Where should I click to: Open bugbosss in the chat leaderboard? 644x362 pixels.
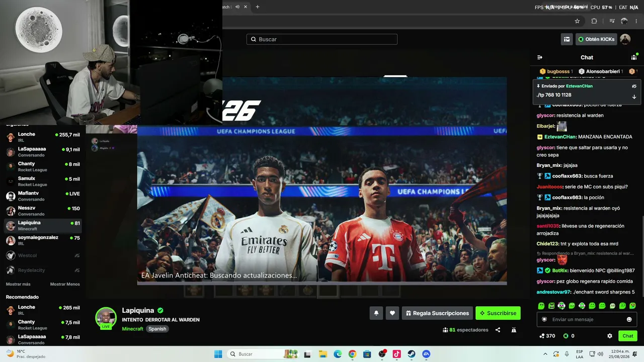tap(556, 71)
